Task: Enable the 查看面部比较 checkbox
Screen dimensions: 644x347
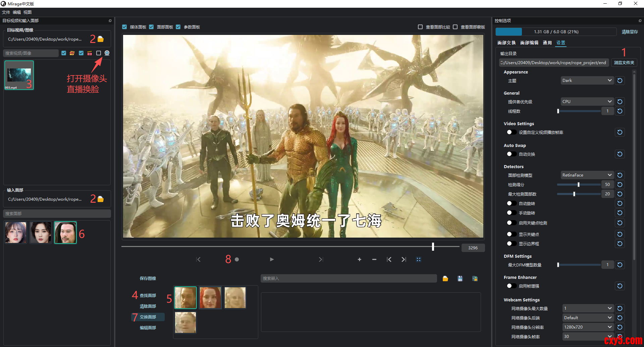Action: coord(420,27)
